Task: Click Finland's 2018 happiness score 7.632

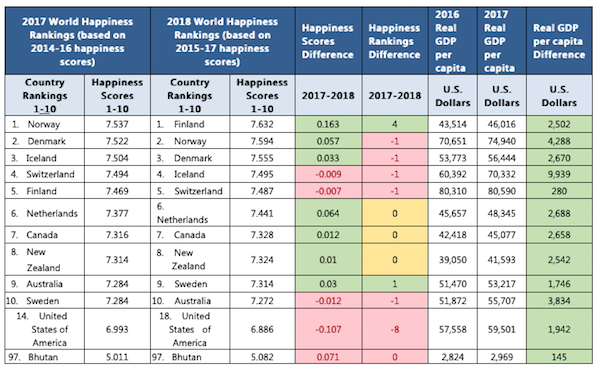Action: point(262,124)
